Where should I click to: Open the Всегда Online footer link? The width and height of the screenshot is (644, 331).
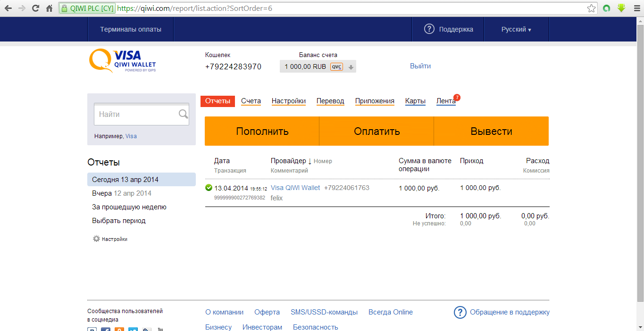tap(391, 312)
